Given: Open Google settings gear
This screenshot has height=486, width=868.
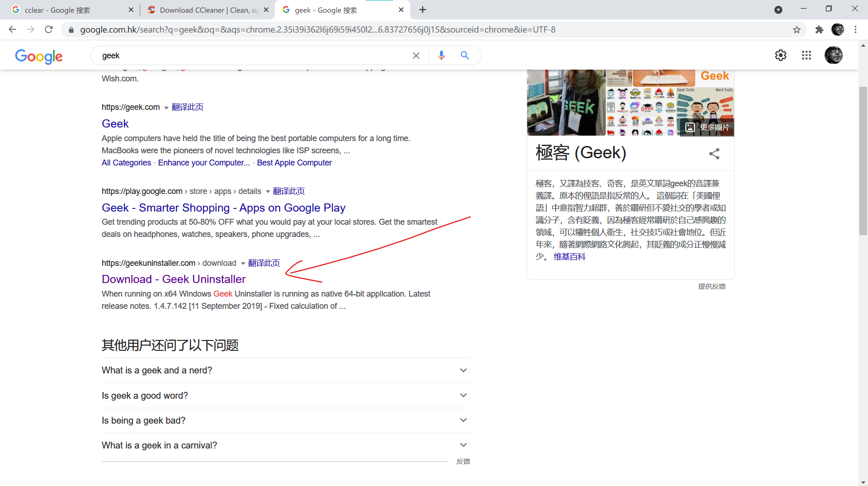Looking at the screenshot, I should point(781,56).
